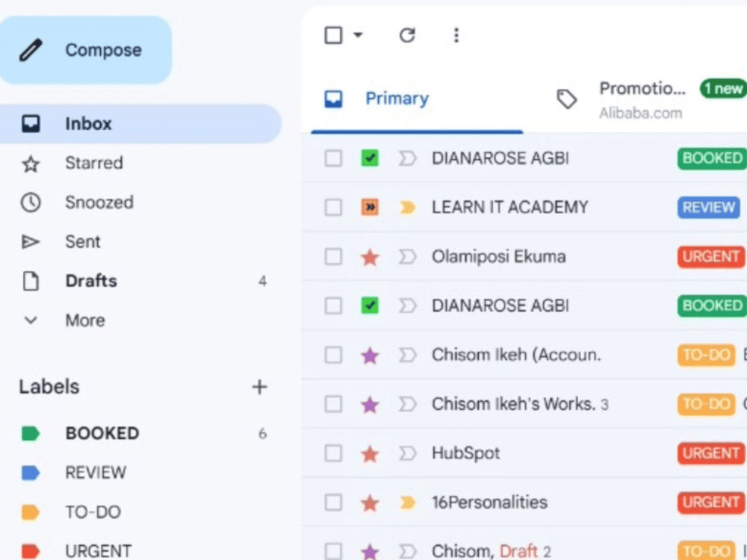This screenshot has height=560, width=747.
Task: Mark HubSpot email as important
Action: click(407, 453)
